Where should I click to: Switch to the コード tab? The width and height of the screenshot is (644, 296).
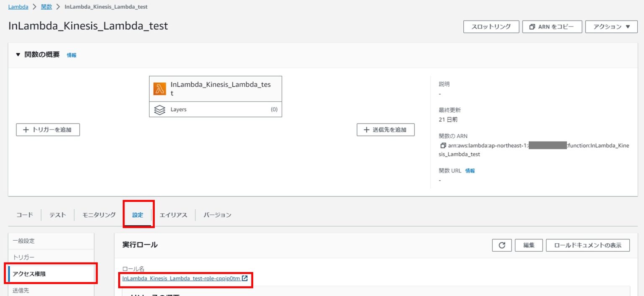point(25,215)
